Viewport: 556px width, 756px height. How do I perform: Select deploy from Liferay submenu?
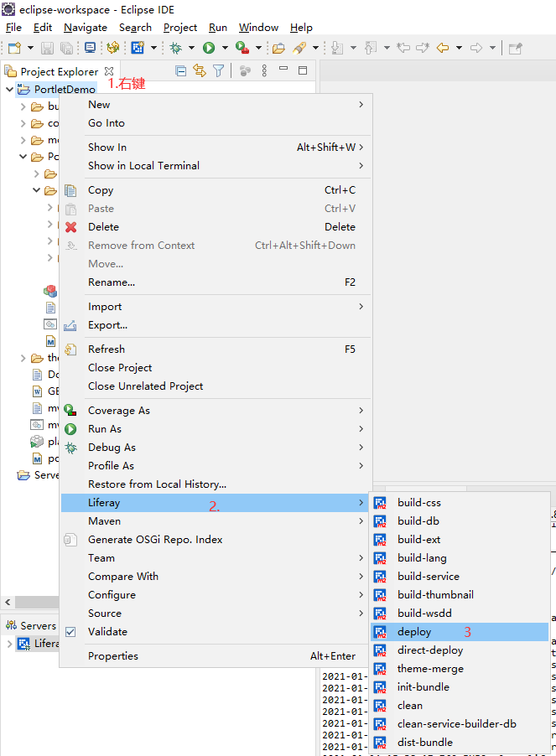[460, 632]
